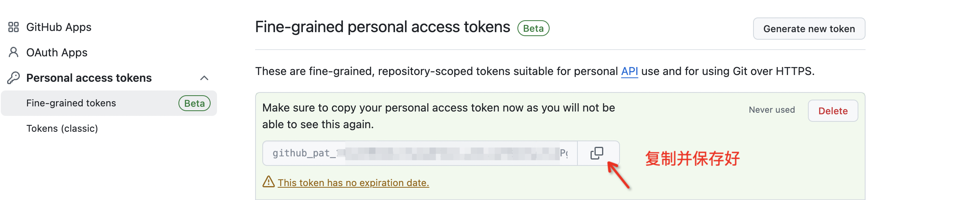Image resolution: width=980 pixels, height=200 pixels.
Task: Copy the token with the clipboard icon
Action: 597,153
